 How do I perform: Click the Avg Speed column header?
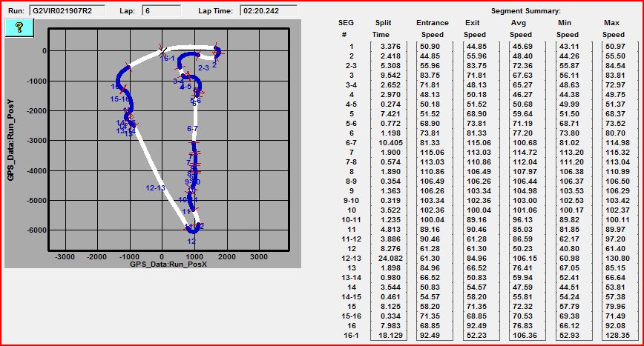click(x=520, y=29)
